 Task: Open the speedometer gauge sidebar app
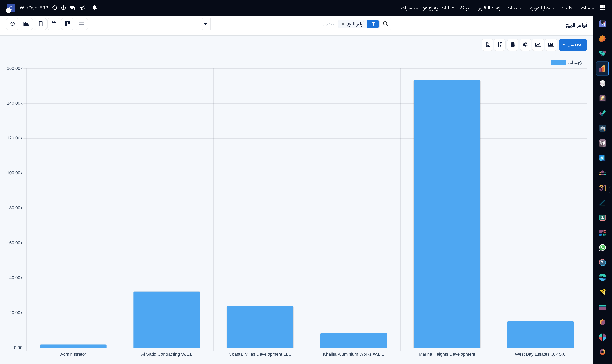coord(602,262)
